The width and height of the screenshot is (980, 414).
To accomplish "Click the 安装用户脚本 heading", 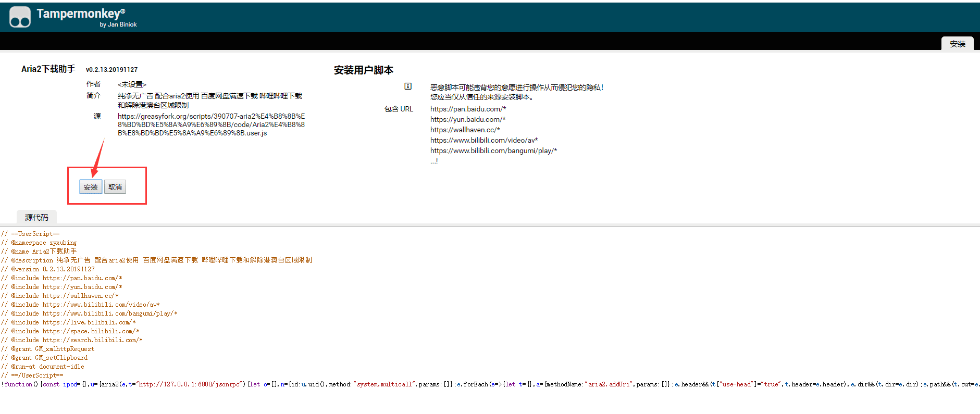I will [x=363, y=70].
